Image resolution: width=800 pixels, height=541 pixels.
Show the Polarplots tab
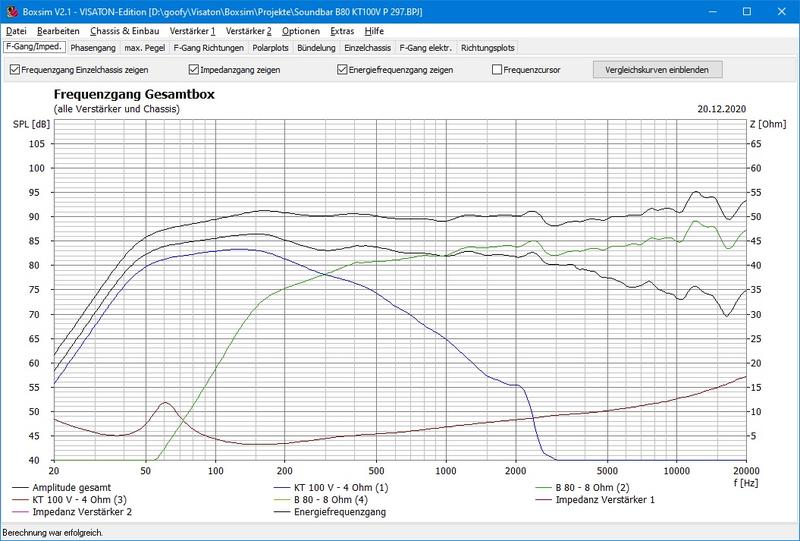(x=272, y=47)
